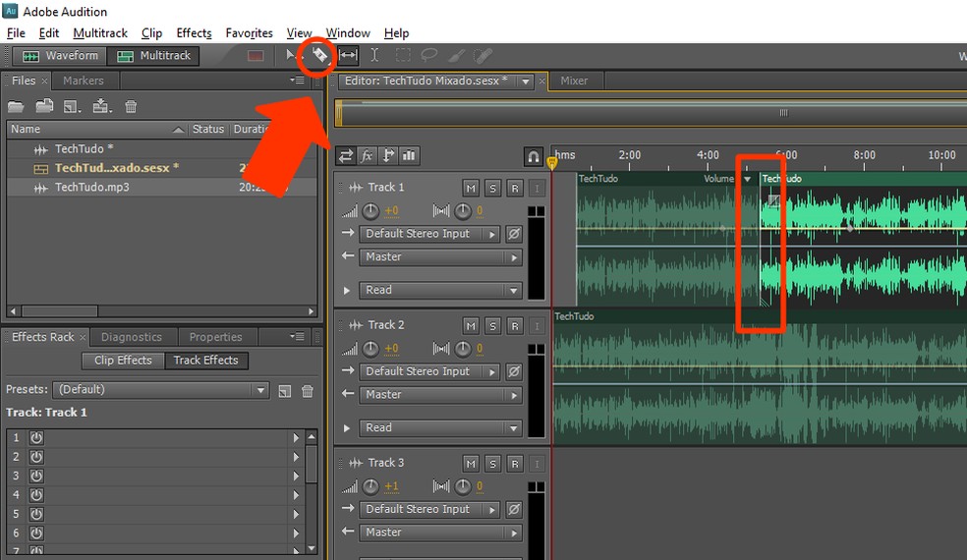Mute Track 3
Screen dimensions: 967x560
pos(471,463)
